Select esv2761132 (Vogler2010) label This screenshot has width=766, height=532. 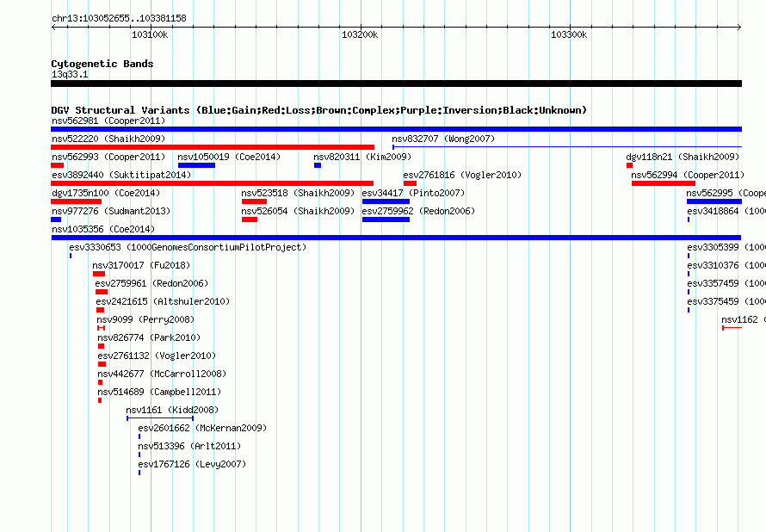tap(157, 356)
